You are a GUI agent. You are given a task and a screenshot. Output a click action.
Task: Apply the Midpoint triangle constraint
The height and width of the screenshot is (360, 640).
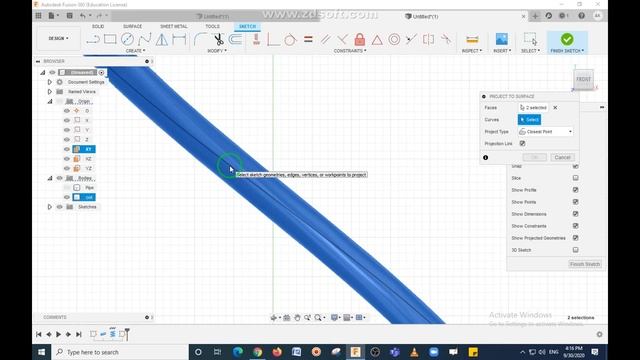pos(377,39)
